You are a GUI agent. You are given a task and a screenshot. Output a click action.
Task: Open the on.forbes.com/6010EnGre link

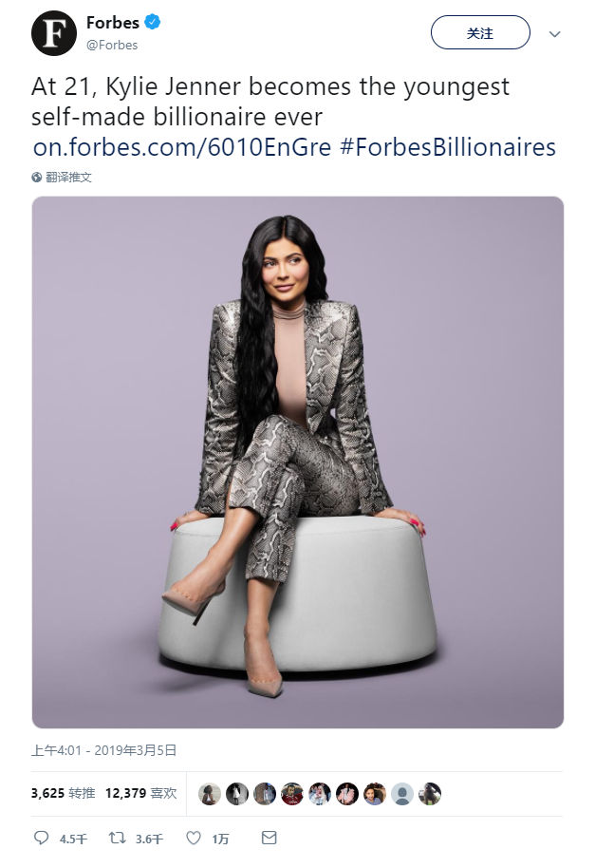tap(182, 148)
